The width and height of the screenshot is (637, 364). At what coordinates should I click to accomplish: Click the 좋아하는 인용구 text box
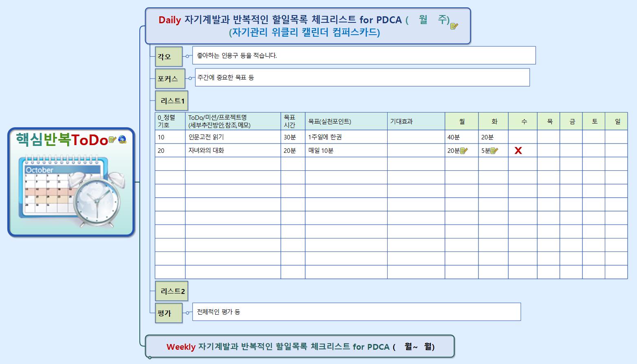tap(364, 55)
